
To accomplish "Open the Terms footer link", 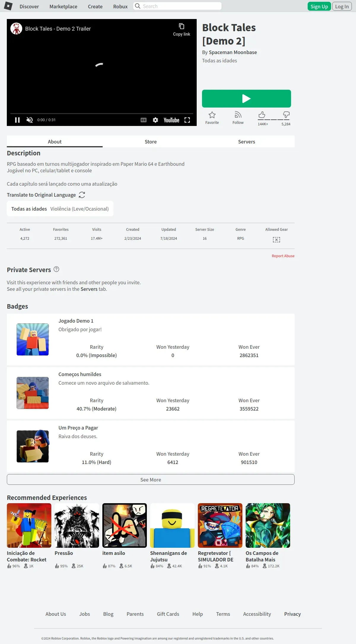I will tap(223, 614).
